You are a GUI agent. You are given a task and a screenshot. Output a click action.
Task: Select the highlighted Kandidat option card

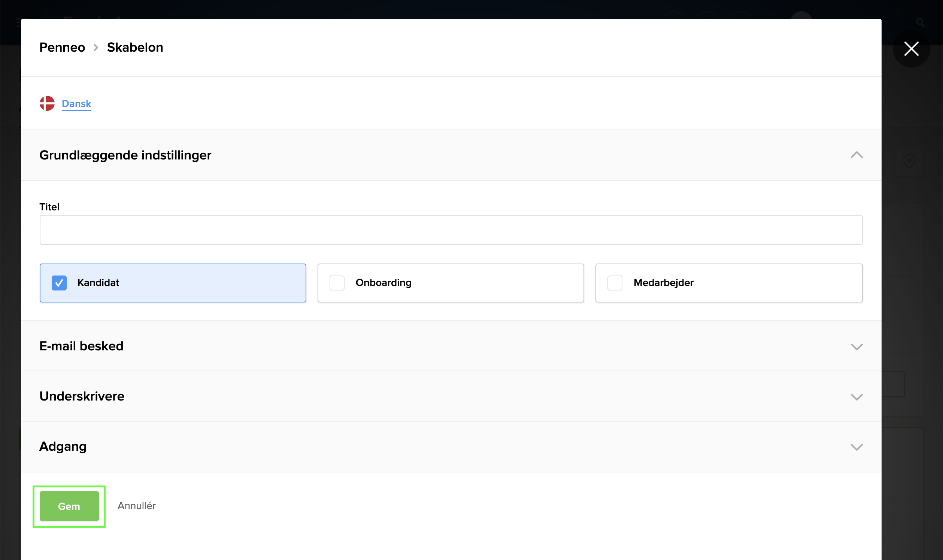click(173, 283)
